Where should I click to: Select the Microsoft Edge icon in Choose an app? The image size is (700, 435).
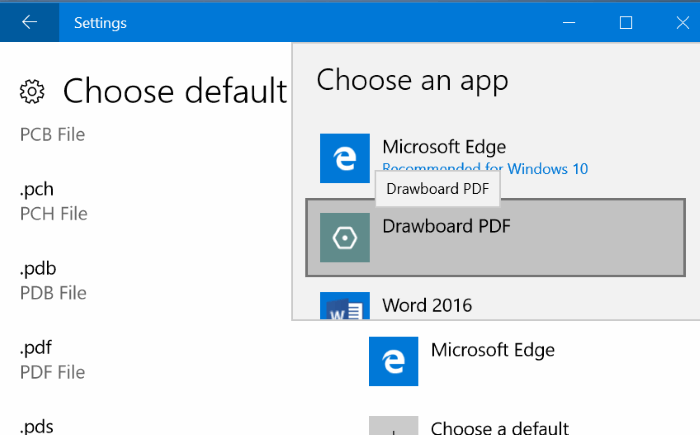tap(345, 158)
